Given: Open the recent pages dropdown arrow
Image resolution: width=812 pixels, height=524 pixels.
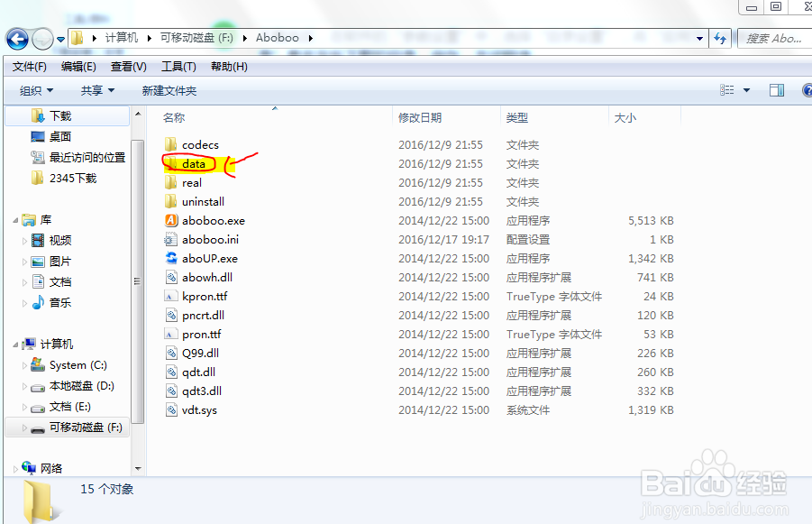Looking at the screenshot, I should click(x=60, y=40).
